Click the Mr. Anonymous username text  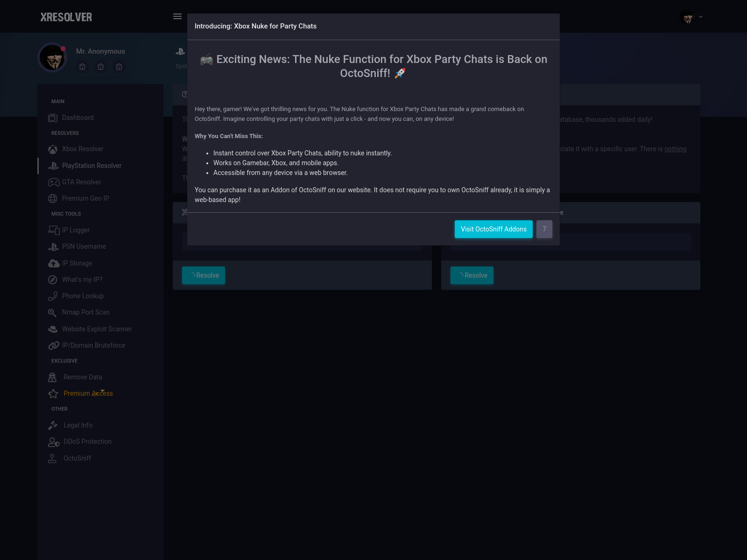pos(100,51)
